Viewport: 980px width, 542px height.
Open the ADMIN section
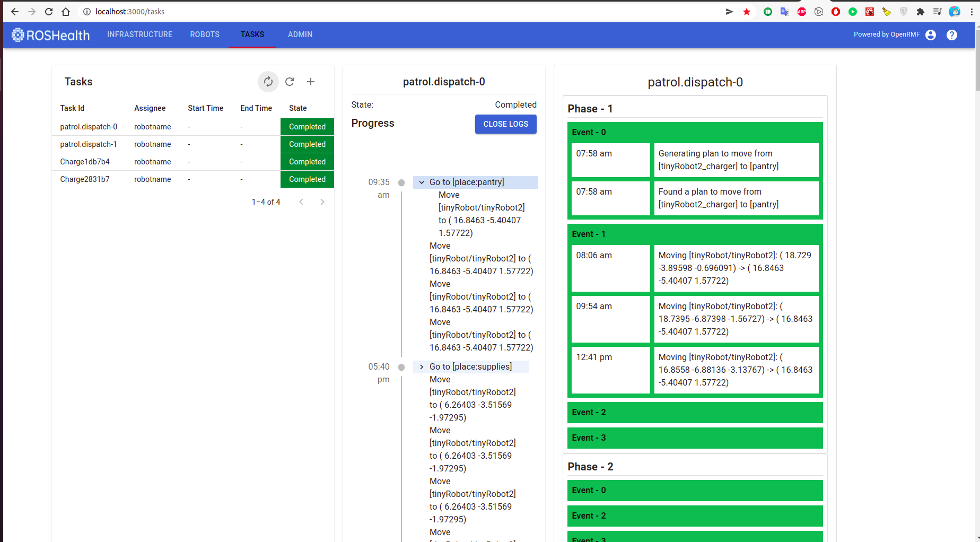point(300,34)
